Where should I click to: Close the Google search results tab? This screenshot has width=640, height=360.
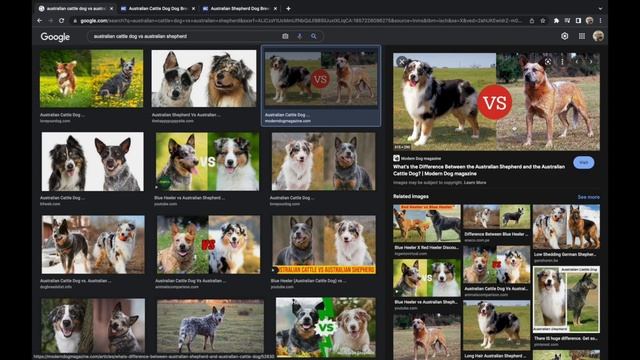pos(111,8)
